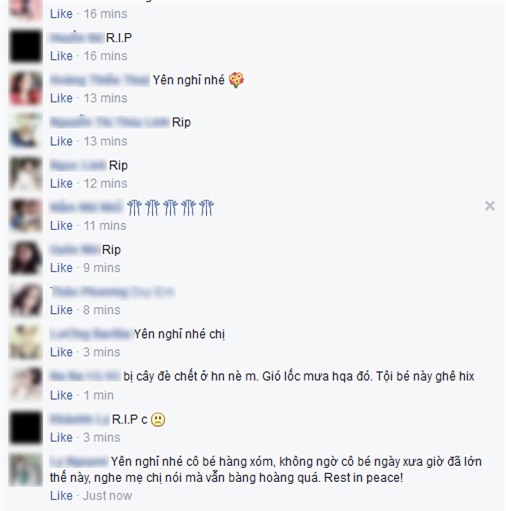Click the '11 mins' timestamp
Image resolution: width=506 pixels, height=511 pixels.
pyautogui.click(x=105, y=226)
